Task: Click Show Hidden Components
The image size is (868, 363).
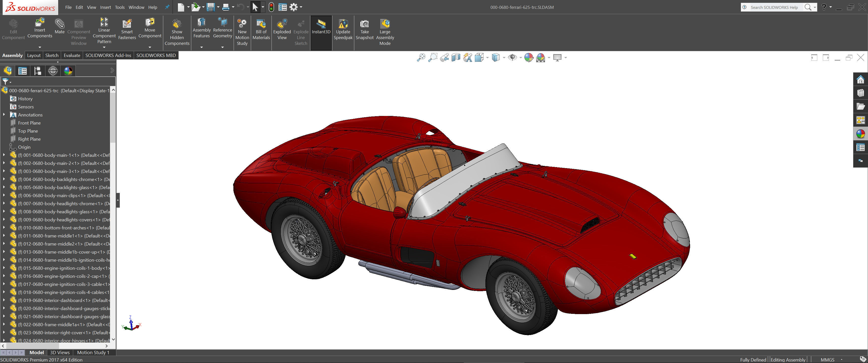Action: coord(177,32)
